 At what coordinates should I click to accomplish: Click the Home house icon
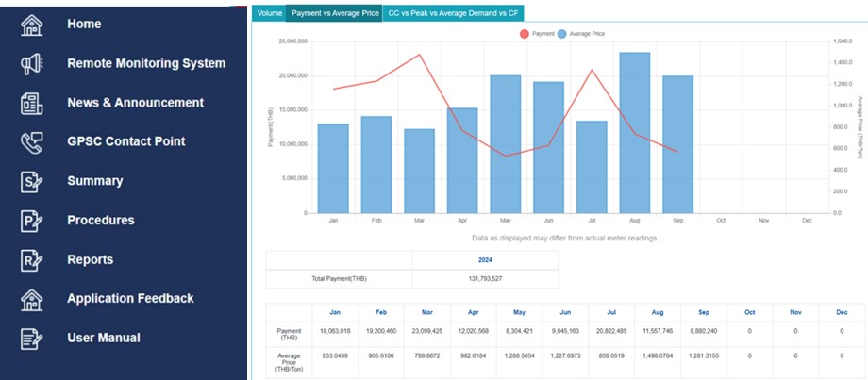tap(32, 25)
